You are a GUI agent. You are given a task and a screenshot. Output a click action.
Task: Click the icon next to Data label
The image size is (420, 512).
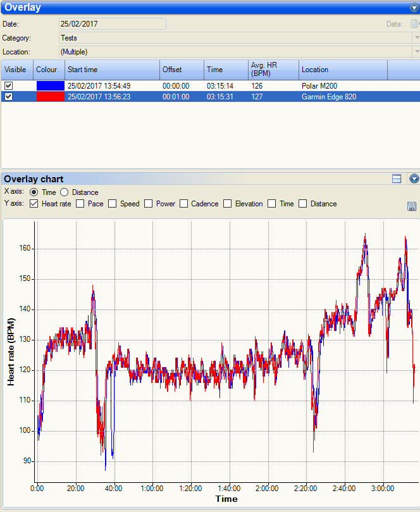pyautogui.click(x=414, y=24)
